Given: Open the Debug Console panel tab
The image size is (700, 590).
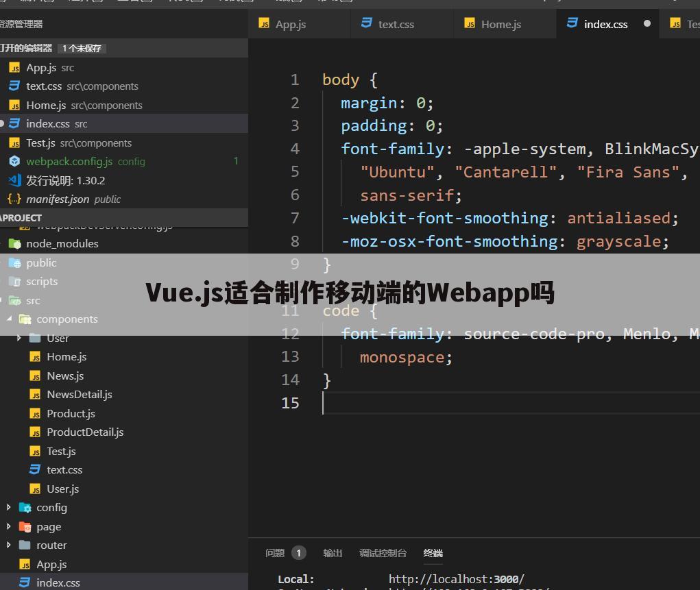Looking at the screenshot, I should (x=383, y=553).
